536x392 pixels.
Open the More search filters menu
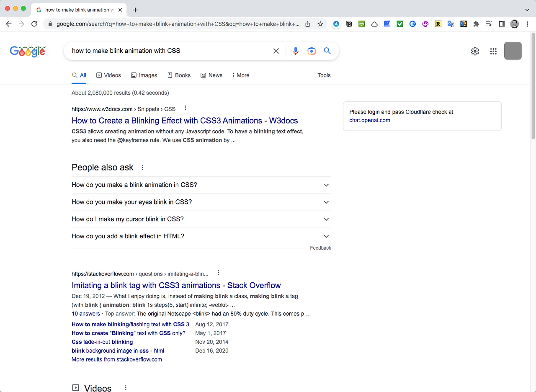[x=241, y=75]
